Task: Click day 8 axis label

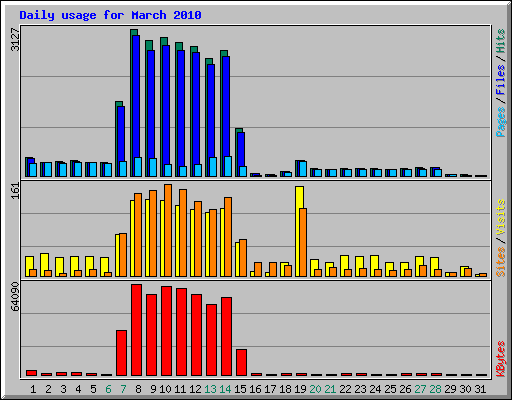Action: pyautogui.click(x=138, y=389)
